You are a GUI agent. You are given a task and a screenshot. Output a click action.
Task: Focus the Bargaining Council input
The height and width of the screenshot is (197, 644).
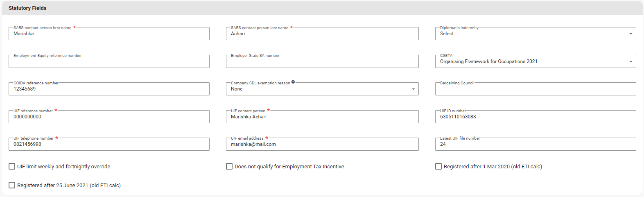click(535, 89)
